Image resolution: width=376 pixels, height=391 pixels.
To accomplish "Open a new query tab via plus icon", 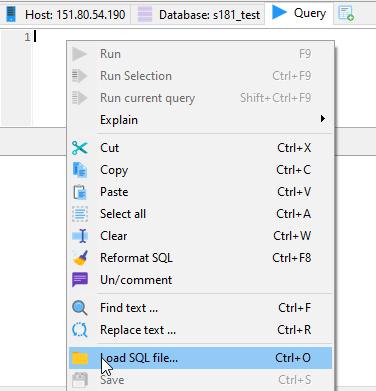I will click(x=346, y=14).
